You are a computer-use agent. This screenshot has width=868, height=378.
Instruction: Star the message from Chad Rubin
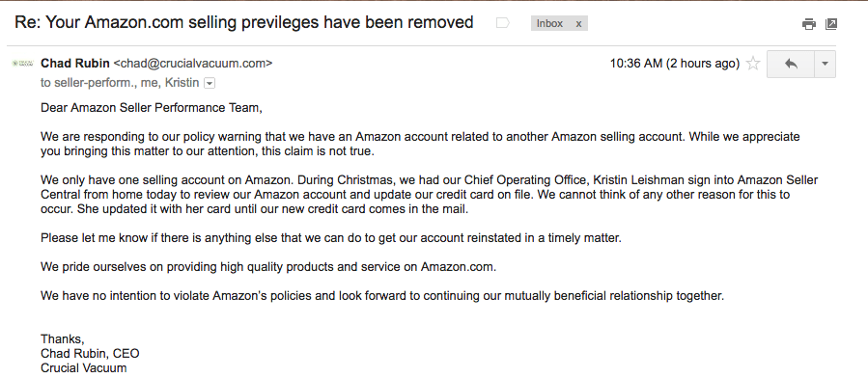[753, 64]
